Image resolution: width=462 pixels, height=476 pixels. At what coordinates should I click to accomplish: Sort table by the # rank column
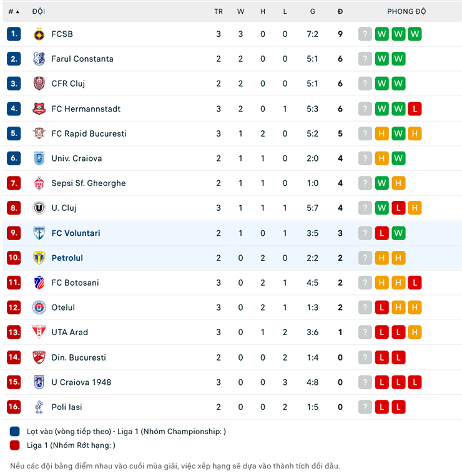click(14, 11)
